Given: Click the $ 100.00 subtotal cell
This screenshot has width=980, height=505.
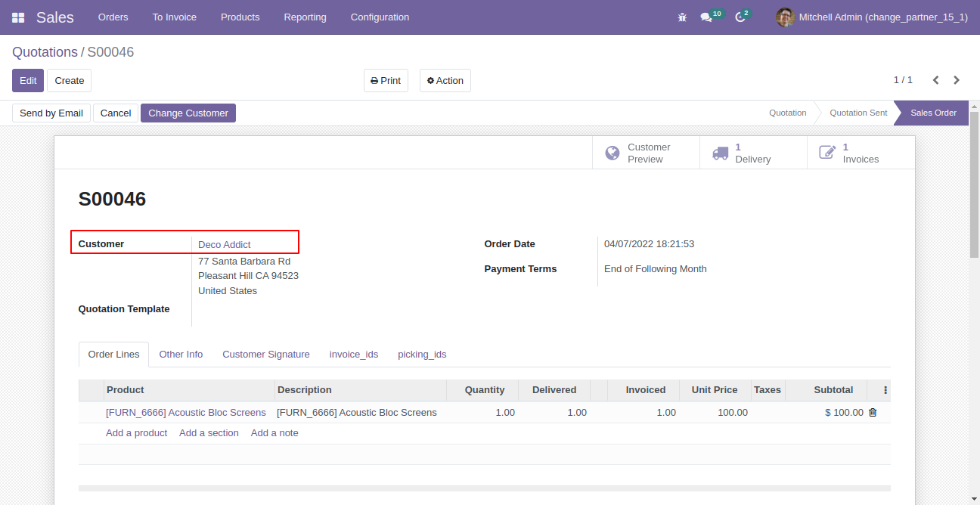Looking at the screenshot, I should pos(826,413).
